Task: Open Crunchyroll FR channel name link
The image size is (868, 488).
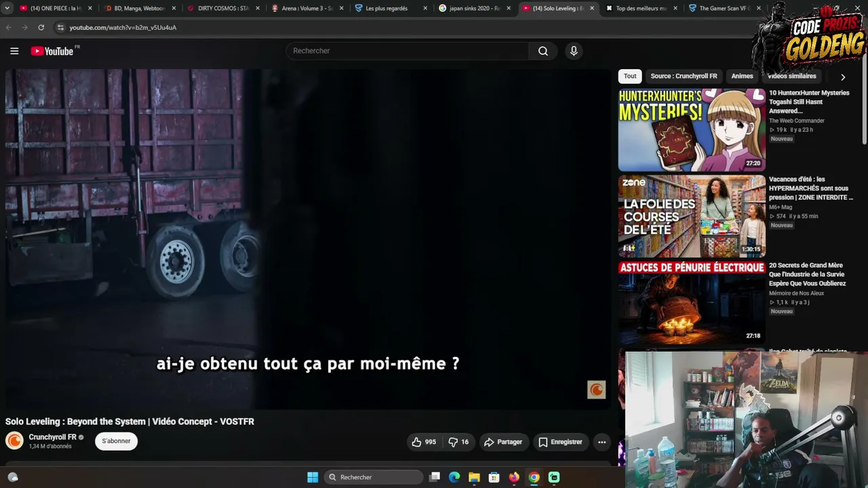Action: pyautogui.click(x=52, y=437)
